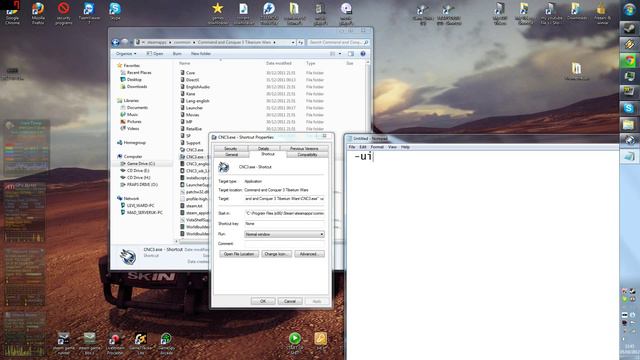The width and height of the screenshot is (640, 360).
Task: Open the security programs desktop shortcut
Action: click(63, 13)
